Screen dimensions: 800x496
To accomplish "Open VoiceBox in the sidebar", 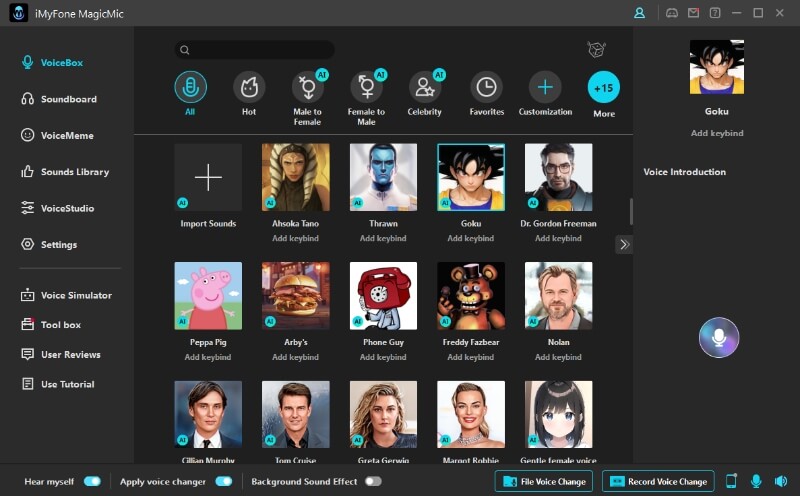I will (52, 63).
